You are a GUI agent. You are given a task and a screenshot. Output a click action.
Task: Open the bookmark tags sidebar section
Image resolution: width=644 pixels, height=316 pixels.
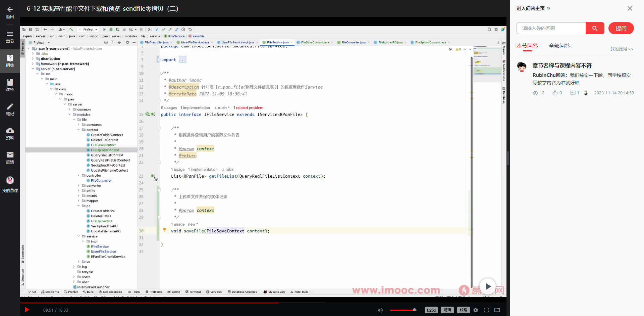coord(10,85)
